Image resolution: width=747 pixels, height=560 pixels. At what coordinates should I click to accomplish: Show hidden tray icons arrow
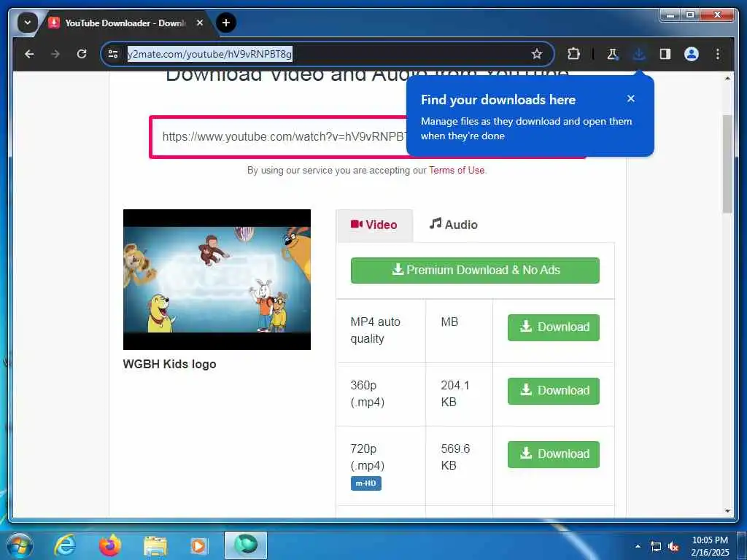pos(638,546)
